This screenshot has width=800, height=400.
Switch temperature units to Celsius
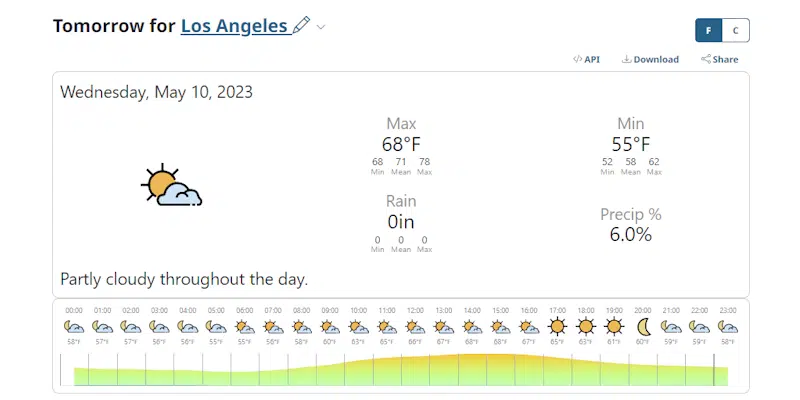tap(735, 30)
